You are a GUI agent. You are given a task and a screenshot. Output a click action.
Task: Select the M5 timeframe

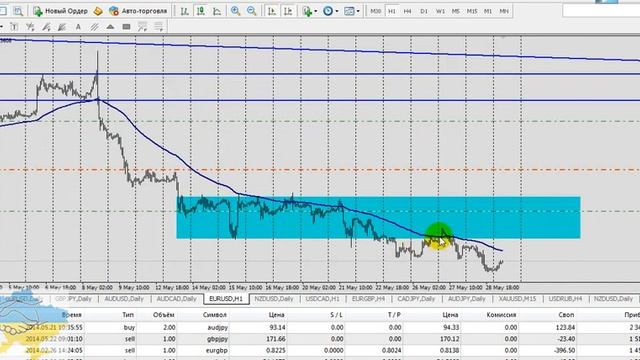click(x=456, y=11)
